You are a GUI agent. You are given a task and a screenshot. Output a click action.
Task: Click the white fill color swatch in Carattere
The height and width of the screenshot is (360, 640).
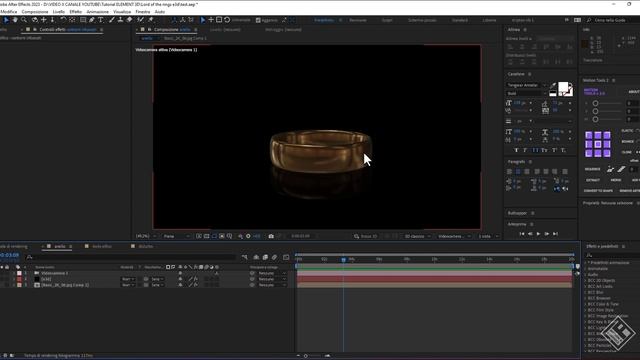[x=563, y=87]
